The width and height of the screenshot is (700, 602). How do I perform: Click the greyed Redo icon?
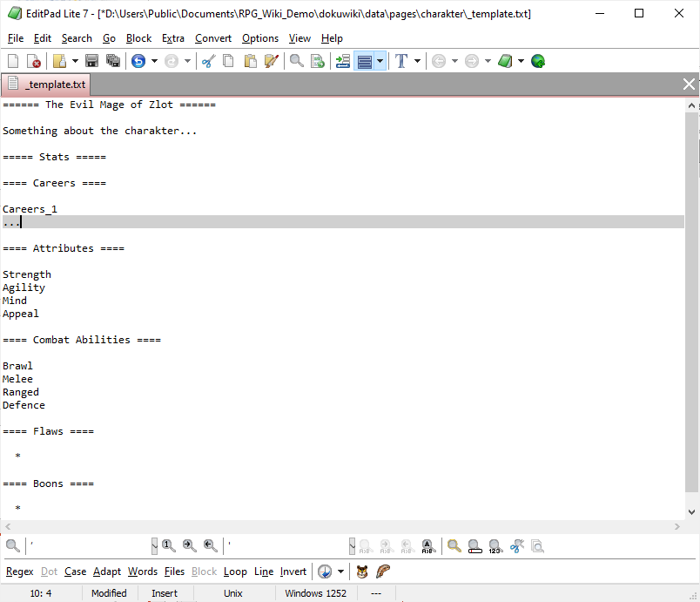coord(172,61)
